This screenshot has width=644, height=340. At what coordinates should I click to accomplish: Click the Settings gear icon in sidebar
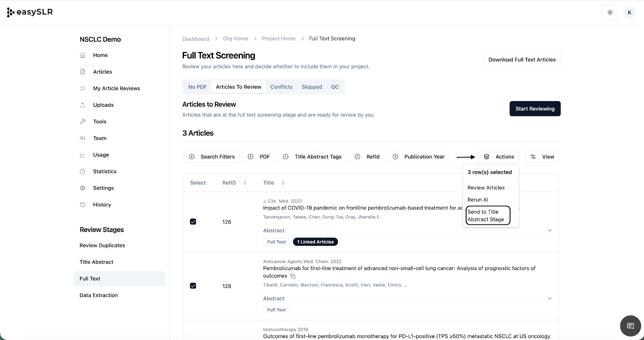(83, 188)
